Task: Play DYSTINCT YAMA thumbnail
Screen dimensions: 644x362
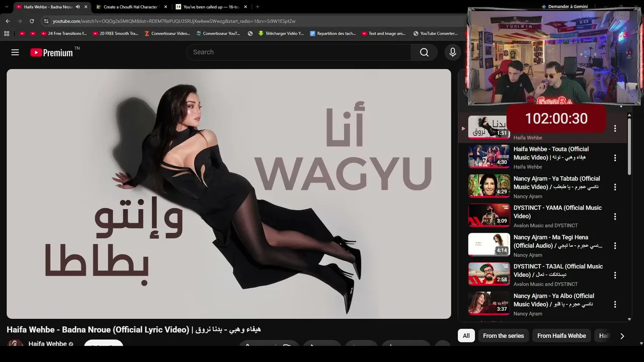Action: coord(489,216)
